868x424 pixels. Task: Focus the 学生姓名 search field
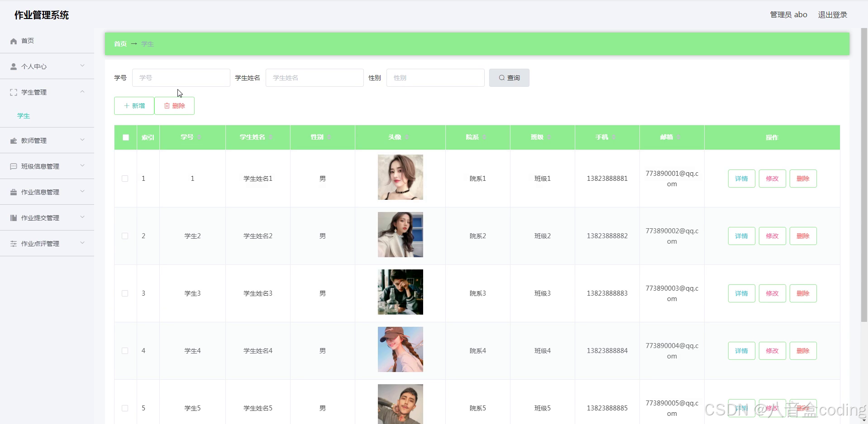click(315, 78)
